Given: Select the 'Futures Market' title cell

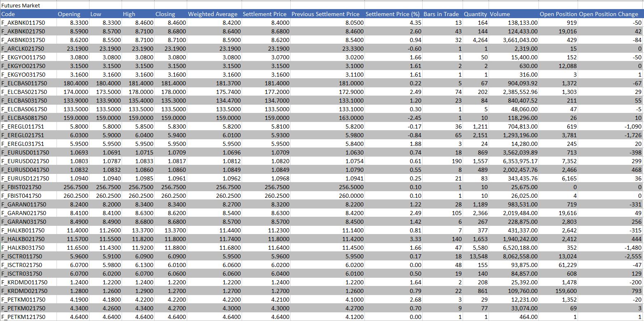Looking at the screenshot, I should 28,5.
